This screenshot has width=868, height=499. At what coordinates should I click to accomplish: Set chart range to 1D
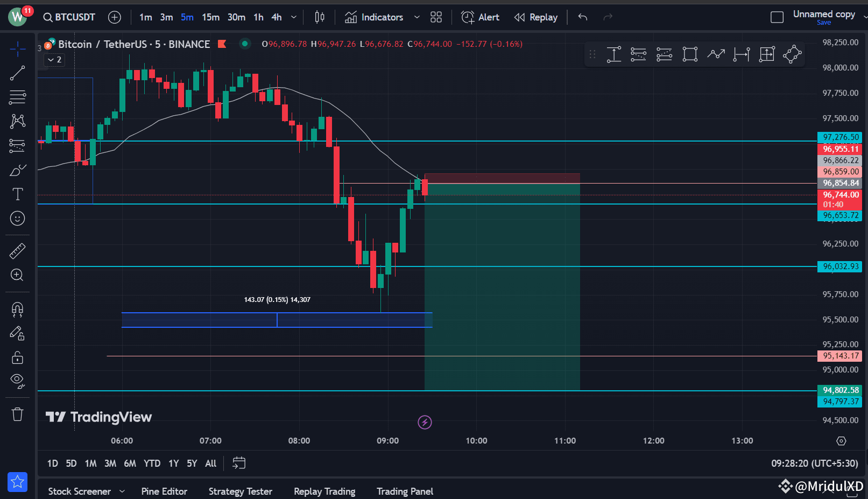click(x=53, y=463)
